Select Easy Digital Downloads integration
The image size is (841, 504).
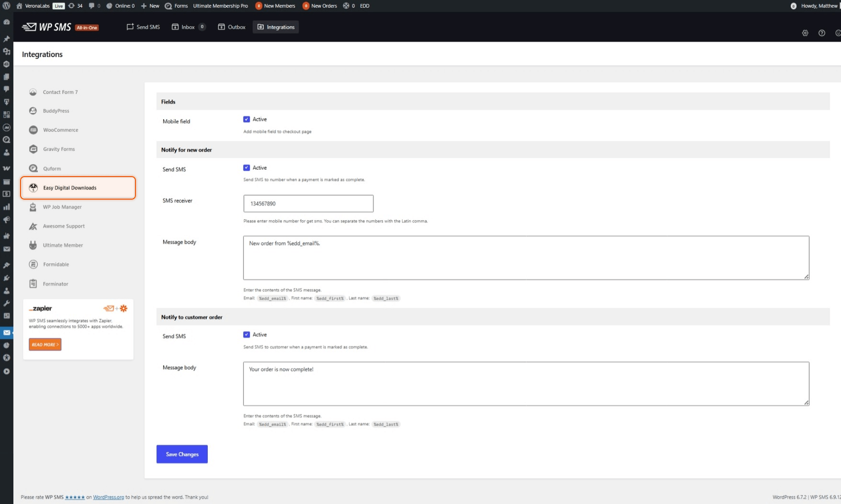pos(78,188)
